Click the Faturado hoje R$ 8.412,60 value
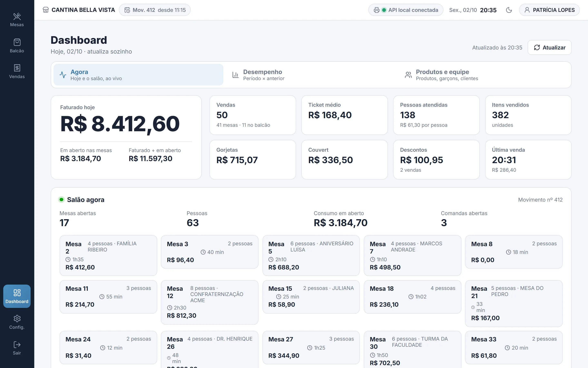 [x=120, y=124]
